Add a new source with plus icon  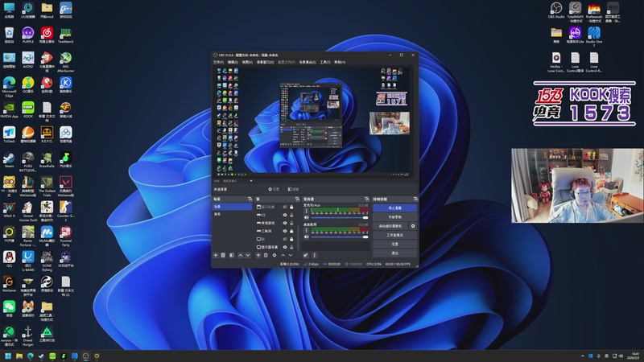click(x=258, y=255)
